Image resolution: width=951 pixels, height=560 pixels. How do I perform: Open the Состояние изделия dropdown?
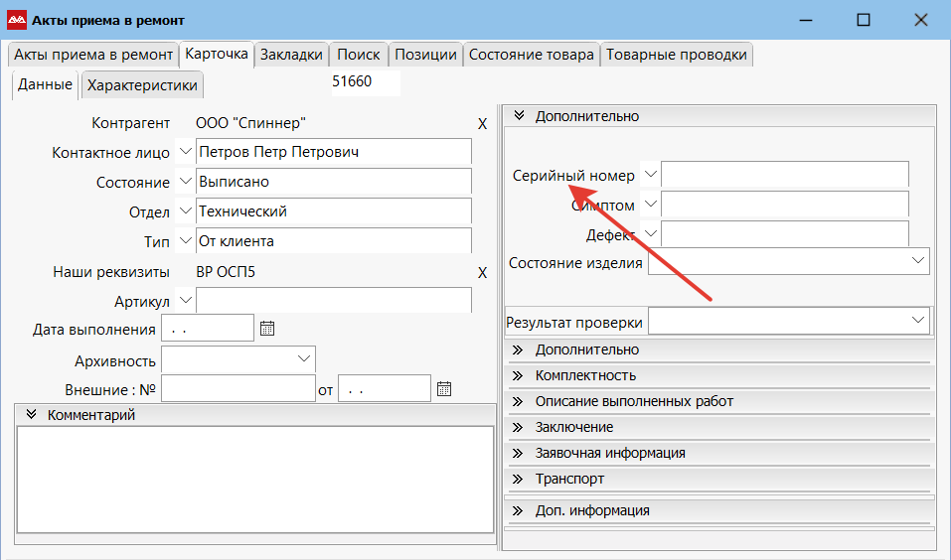click(x=917, y=260)
